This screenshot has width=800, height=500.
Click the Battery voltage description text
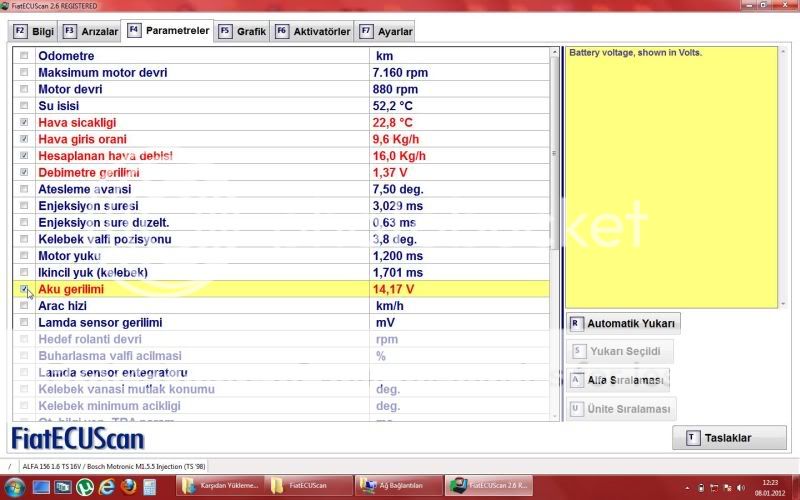pos(635,53)
